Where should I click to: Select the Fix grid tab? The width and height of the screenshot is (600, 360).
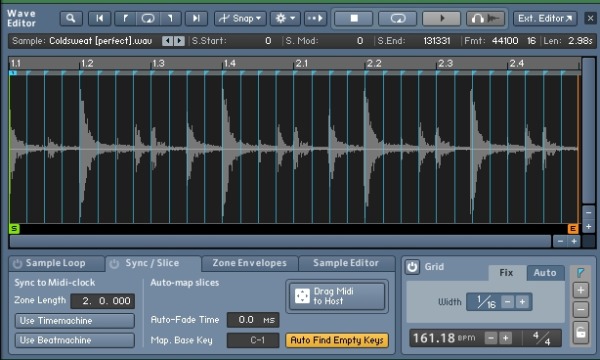tap(506, 273)
